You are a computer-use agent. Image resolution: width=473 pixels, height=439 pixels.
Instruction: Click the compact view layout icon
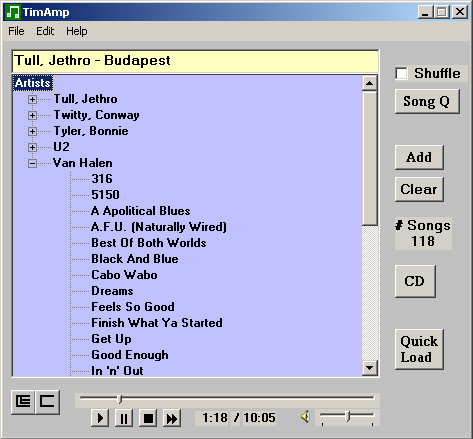pos(47,402)
